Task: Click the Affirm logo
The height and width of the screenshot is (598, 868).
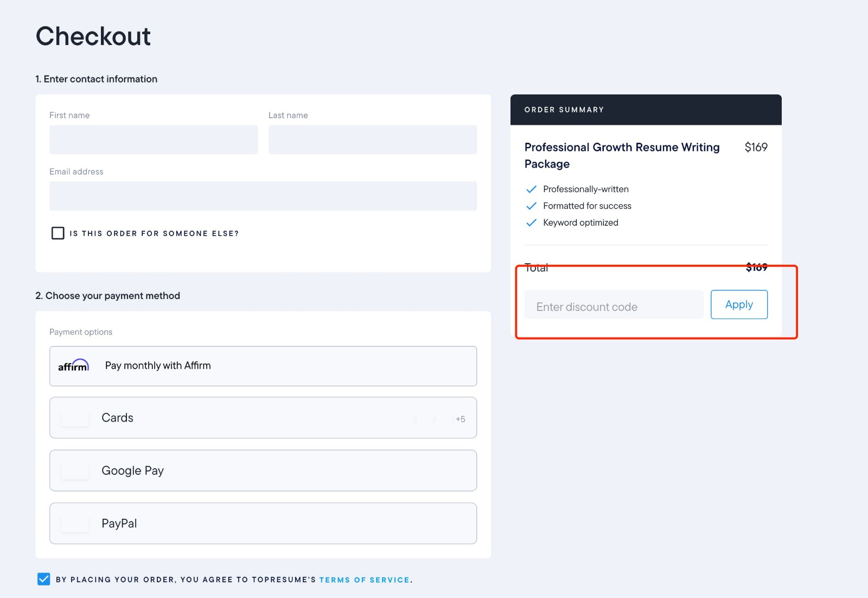Action: click(74, 366)
